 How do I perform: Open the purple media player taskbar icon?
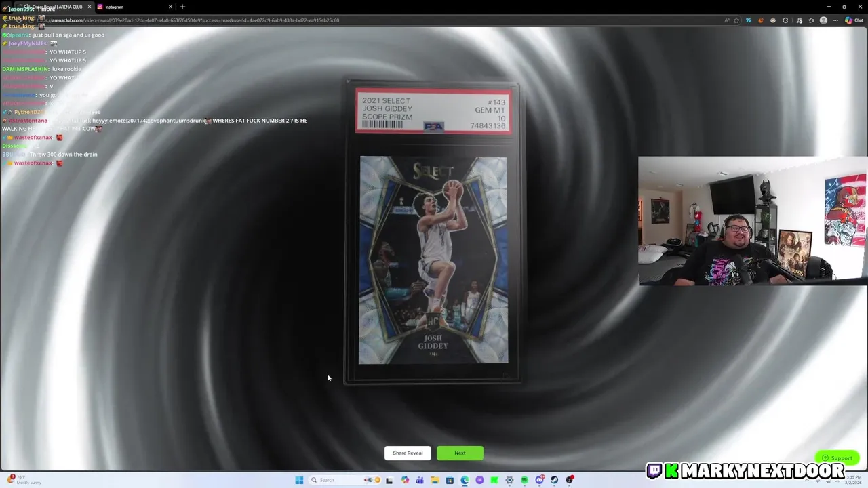(x=479, y=480)
